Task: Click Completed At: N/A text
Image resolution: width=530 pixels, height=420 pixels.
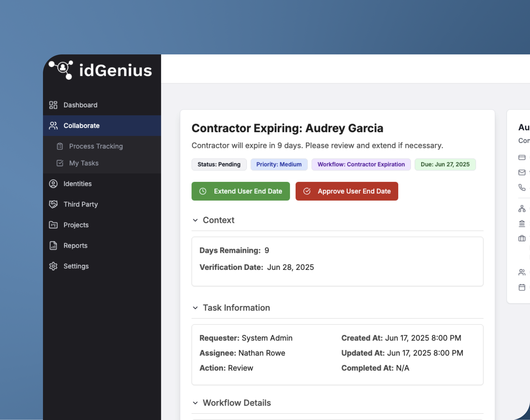Action: click(x=375, y=368)
